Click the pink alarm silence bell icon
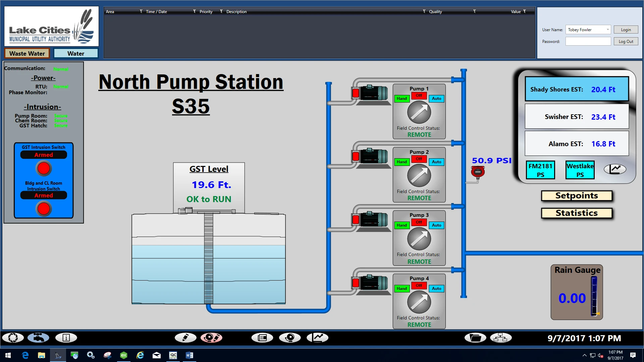Image resolution: width=644 pixels, height=362 pixels. (x=211, y=338)
